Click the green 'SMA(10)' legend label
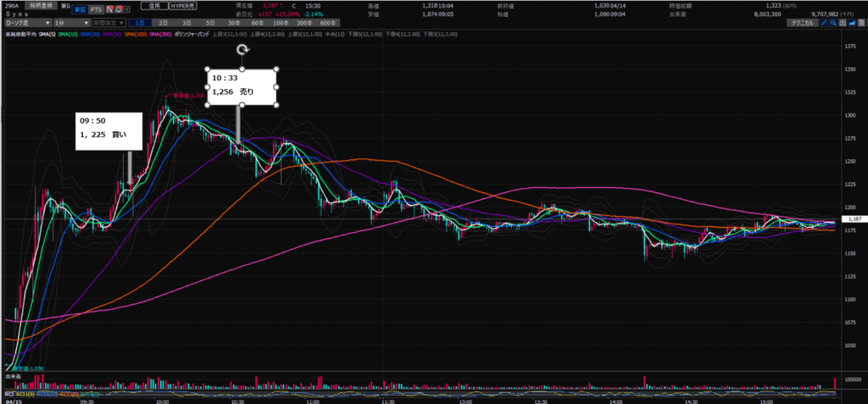 tap(68, 35)
